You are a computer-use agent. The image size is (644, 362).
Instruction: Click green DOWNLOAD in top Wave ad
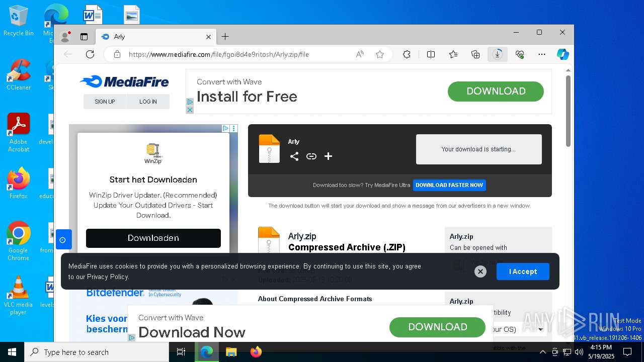pos(496,91)
